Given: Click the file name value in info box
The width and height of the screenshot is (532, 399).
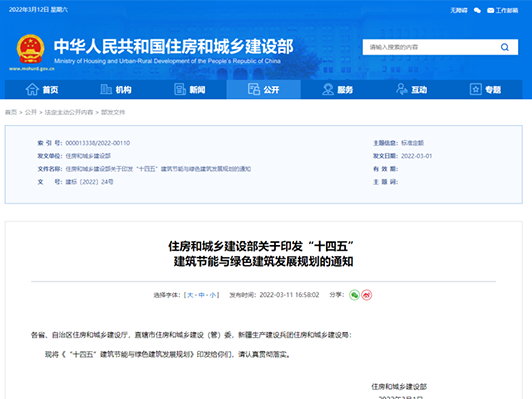Looking at the screenshot, I should coord(158,169).
